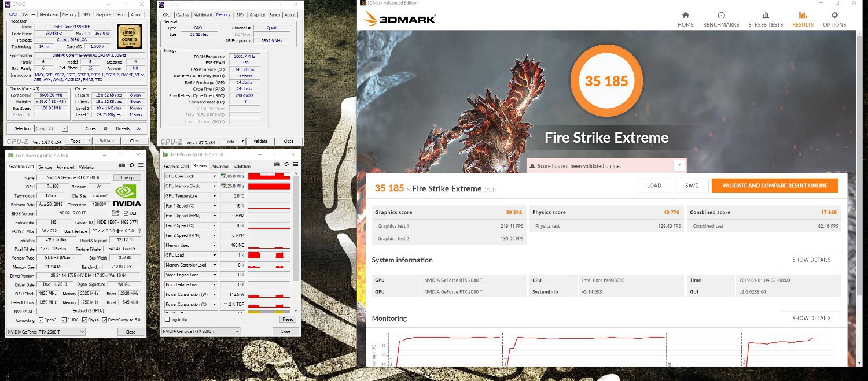868x381 pixels.
Task: Click the NVIDIA logo in GPU-Z
Action: 127,195
